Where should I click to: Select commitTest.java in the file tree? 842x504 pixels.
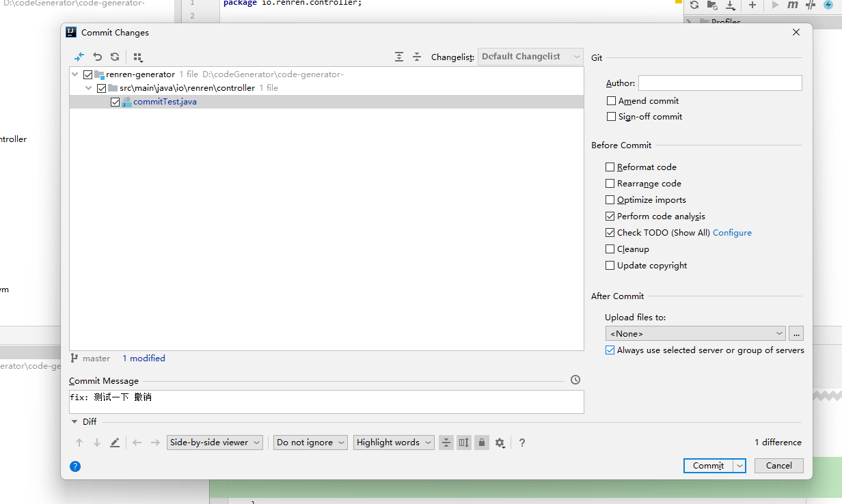pos(164,101)
